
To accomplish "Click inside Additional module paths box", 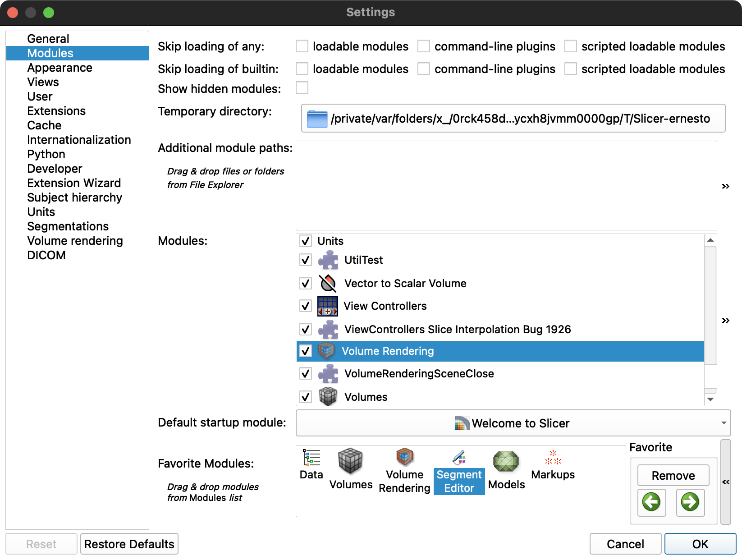I will [x=506, y=186].
